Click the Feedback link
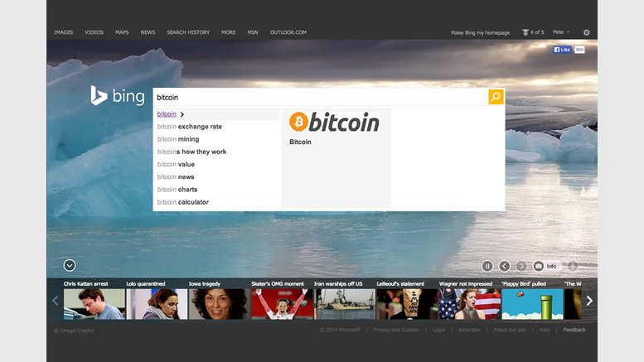The image size is (644, 362). tap(574, 330)
